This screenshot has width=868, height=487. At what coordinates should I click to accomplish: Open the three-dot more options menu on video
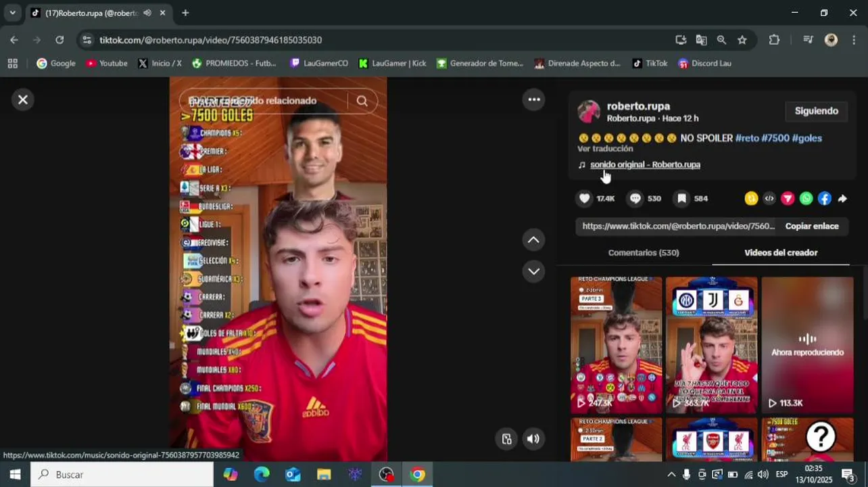pyautogui.click(x=534, y=100)
